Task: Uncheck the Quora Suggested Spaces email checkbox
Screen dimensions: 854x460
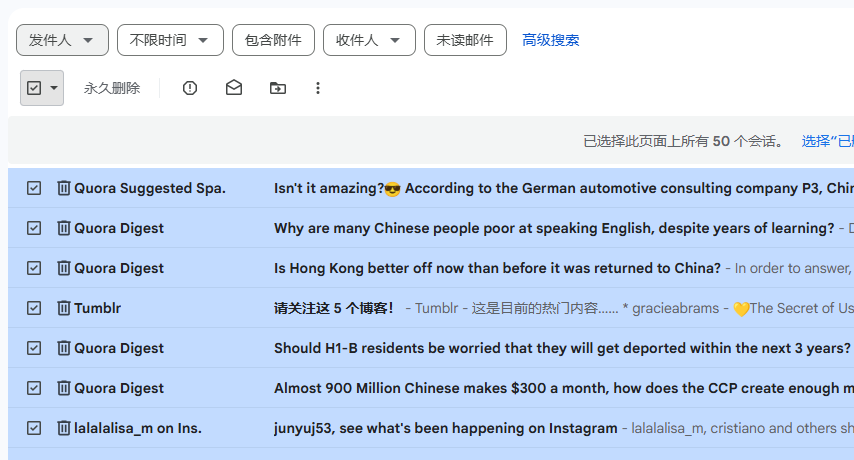Action: point(34,188)
